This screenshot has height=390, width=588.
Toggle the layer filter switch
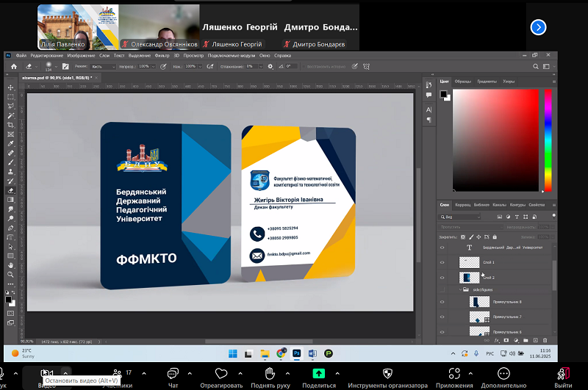coord(553,216)
